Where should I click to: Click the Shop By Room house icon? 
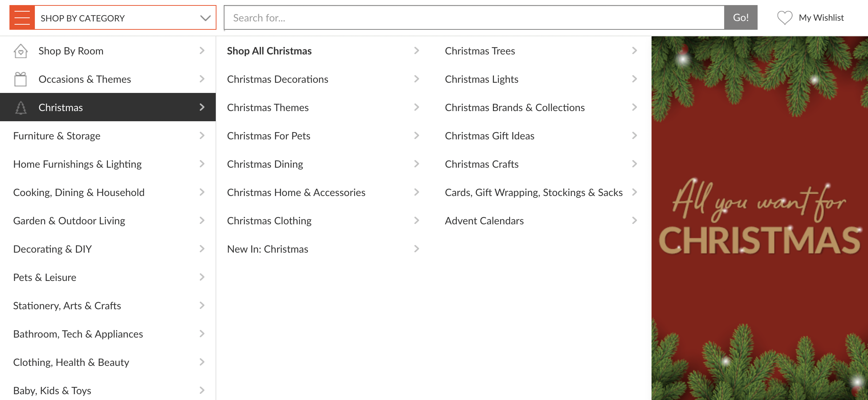pos(21,51)
